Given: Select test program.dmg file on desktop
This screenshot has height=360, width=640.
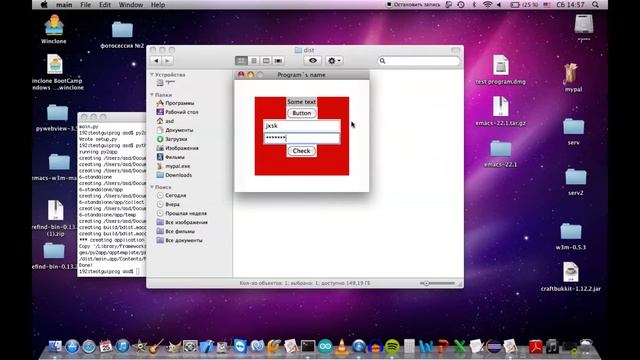Looking at the screenshot, I should (x=500, y=69).
